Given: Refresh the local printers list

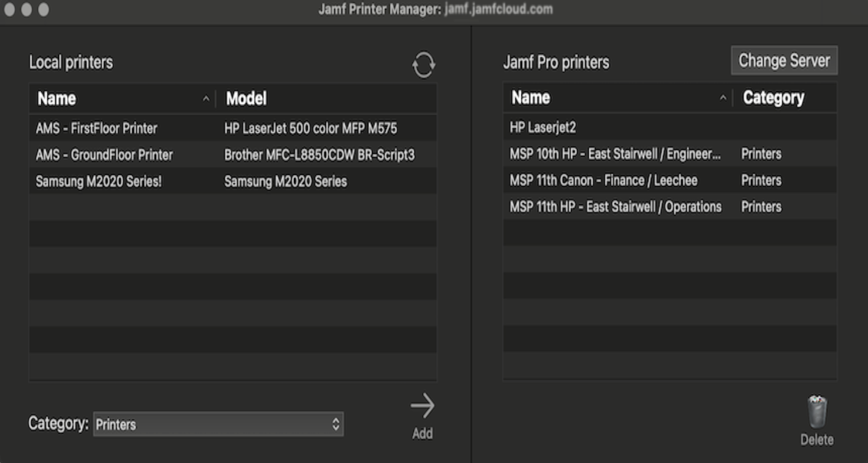Looking at the screenshot, I should (x=423, y=64).
